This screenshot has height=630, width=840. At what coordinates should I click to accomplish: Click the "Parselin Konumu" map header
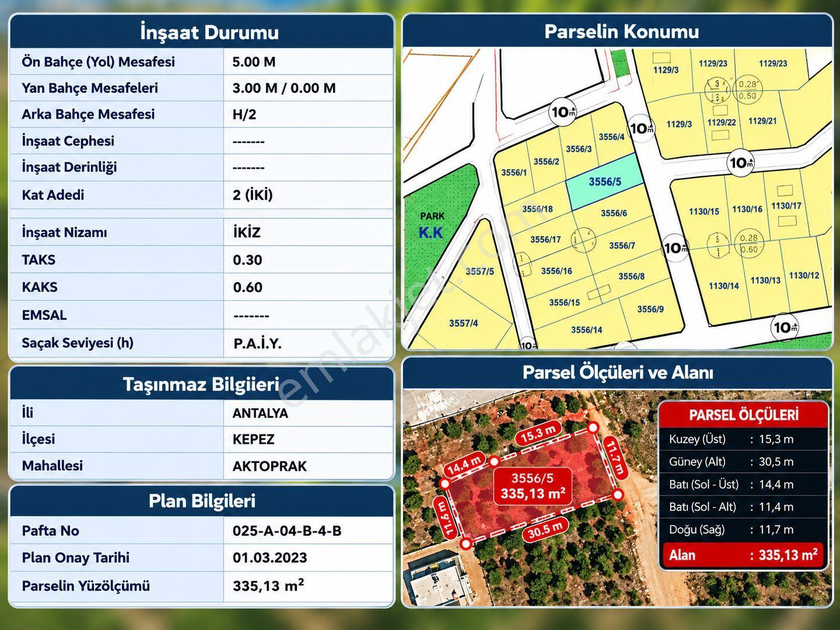[x=621, y=31]
